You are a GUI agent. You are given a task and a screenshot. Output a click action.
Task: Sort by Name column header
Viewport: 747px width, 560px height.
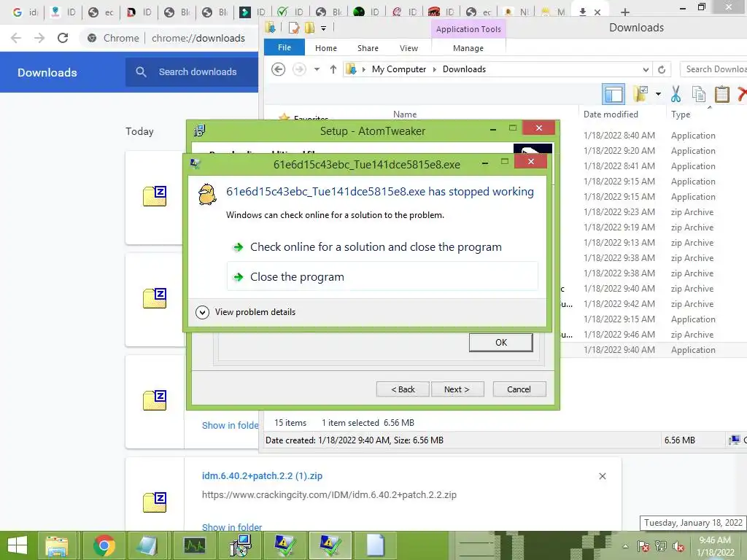[x=404, y=114]
